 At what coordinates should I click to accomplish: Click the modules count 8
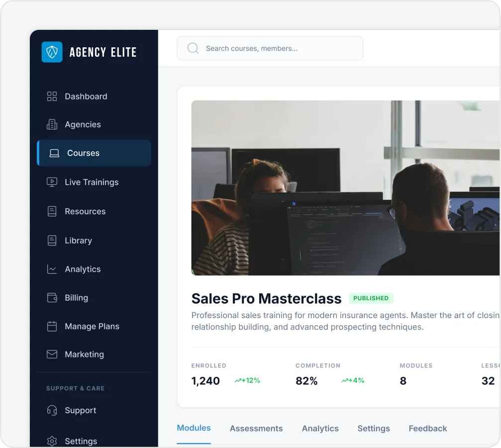click(403, 381)
